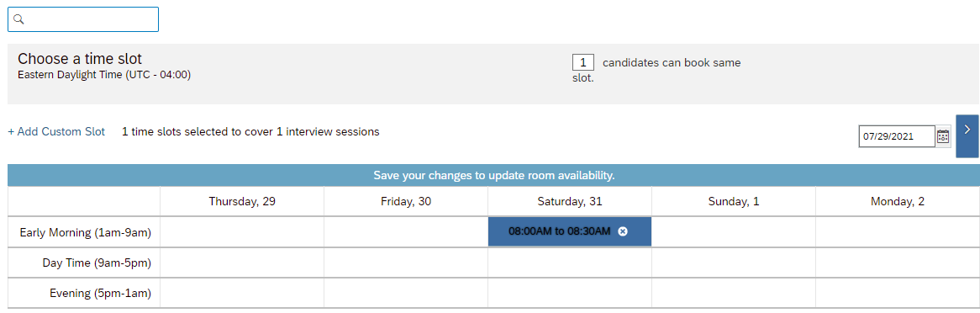
Task: Pick Monday 2 Evening cell
Action: coord(897,292)
